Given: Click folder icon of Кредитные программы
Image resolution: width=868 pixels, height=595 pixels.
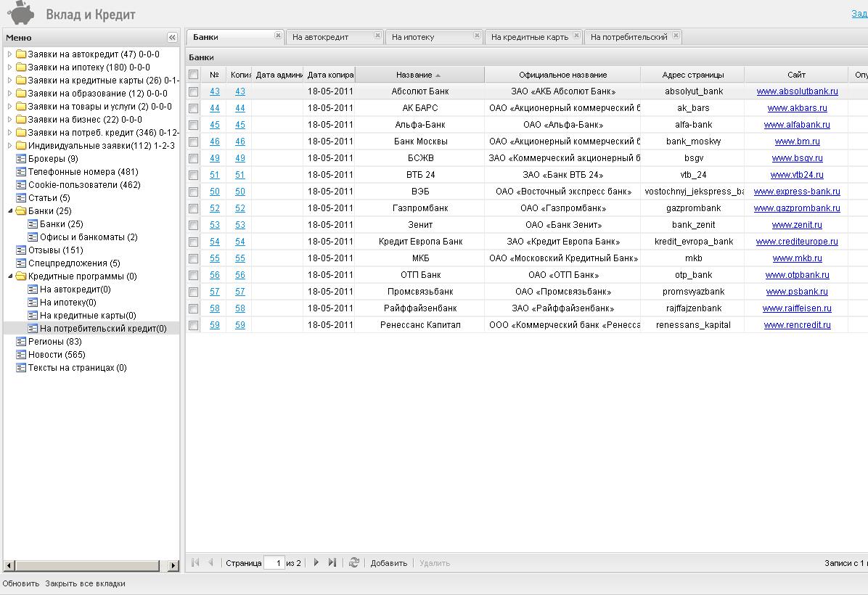Looking at the screenshot, I should coord(21,276).
